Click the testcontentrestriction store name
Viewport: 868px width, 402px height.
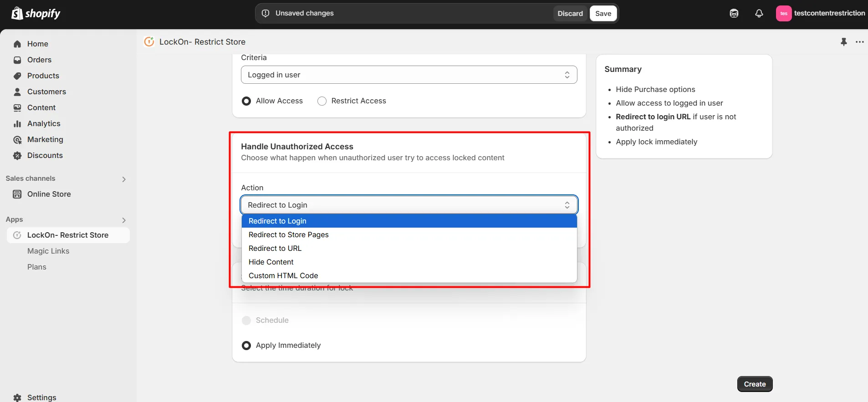click(829, 13)
